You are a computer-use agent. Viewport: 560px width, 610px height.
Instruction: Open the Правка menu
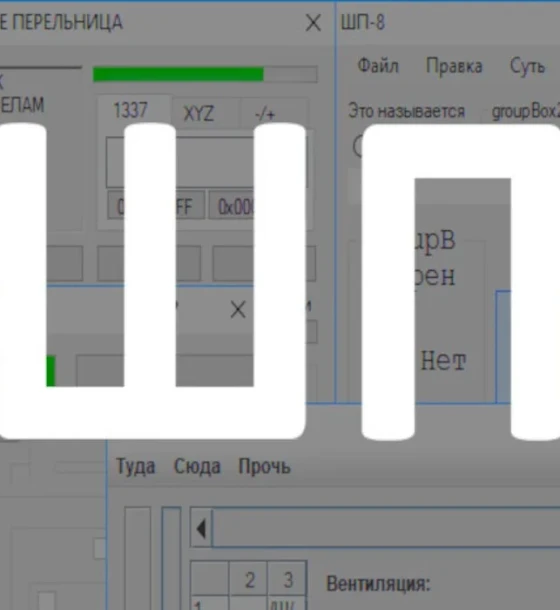coord(454,65)
